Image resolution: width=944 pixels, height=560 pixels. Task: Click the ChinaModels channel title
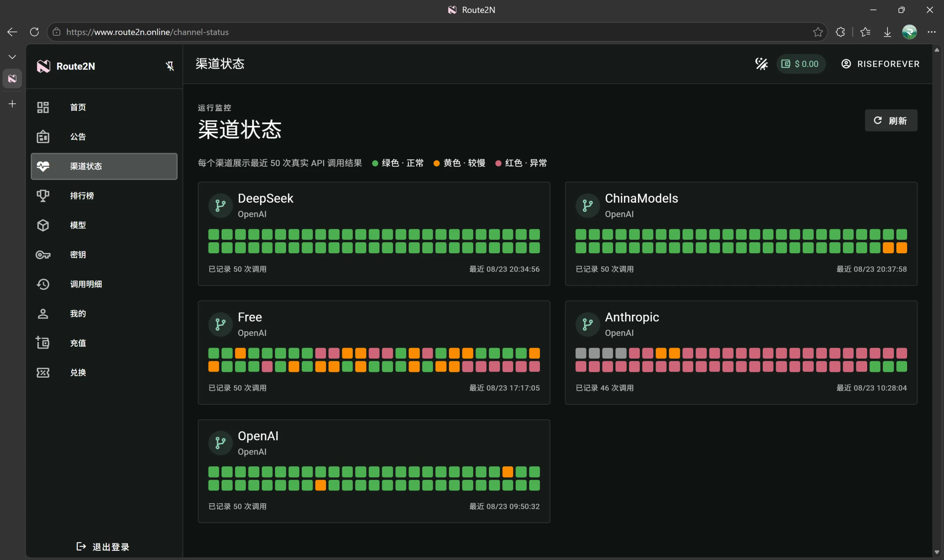[641, 198]
